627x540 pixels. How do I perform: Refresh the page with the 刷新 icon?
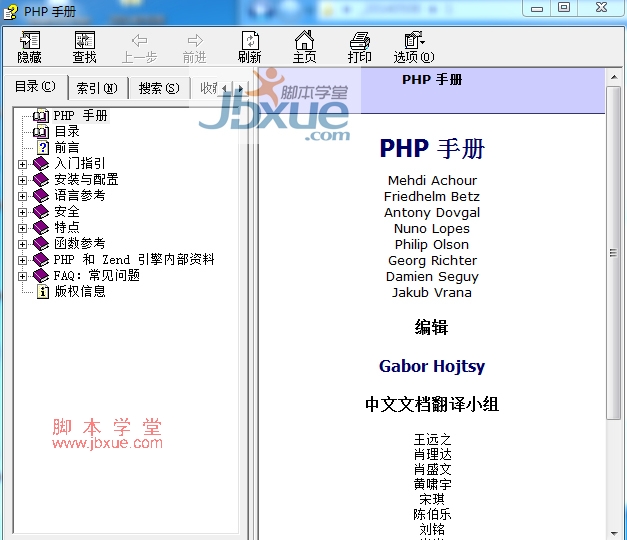click(250, 47)
